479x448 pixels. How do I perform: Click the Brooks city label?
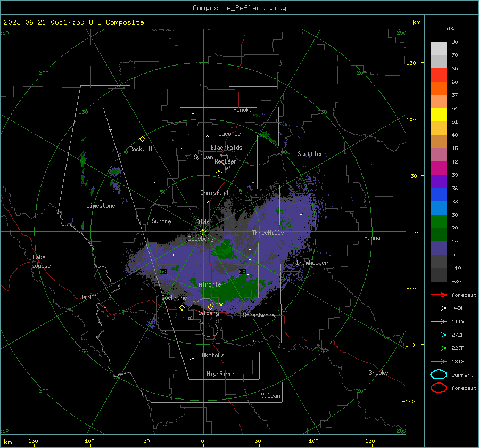[x=378, y=373]
